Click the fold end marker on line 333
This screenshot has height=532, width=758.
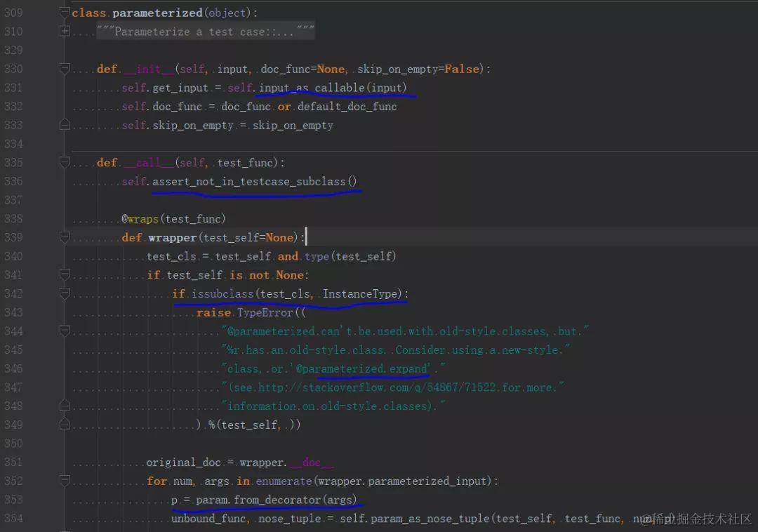click(x=65, y=125)
